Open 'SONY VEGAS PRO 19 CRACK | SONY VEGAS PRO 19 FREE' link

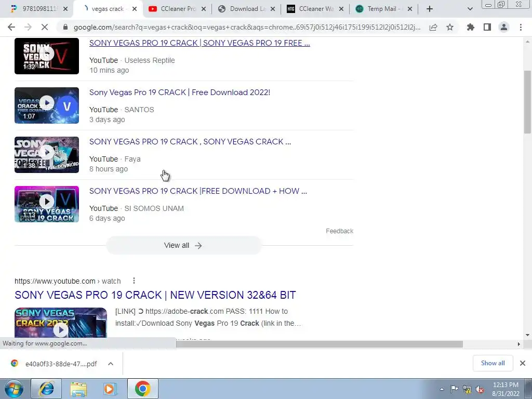coord(199,43)
